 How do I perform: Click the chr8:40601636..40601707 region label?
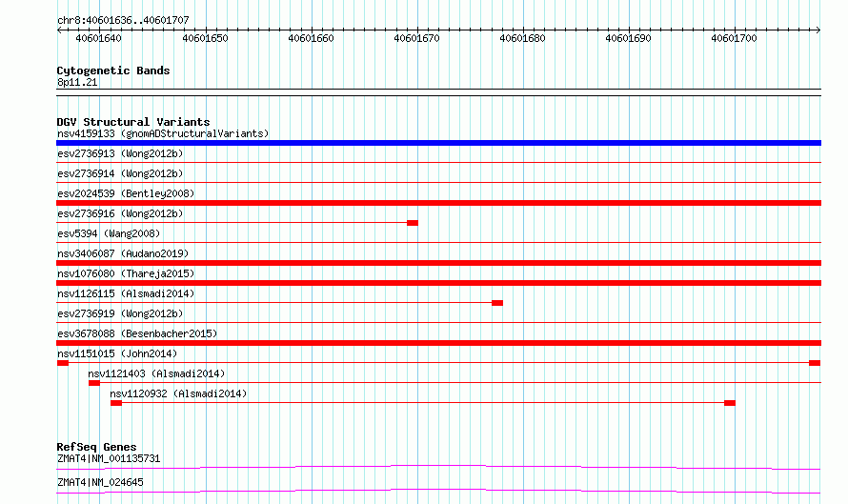[123, 21]
